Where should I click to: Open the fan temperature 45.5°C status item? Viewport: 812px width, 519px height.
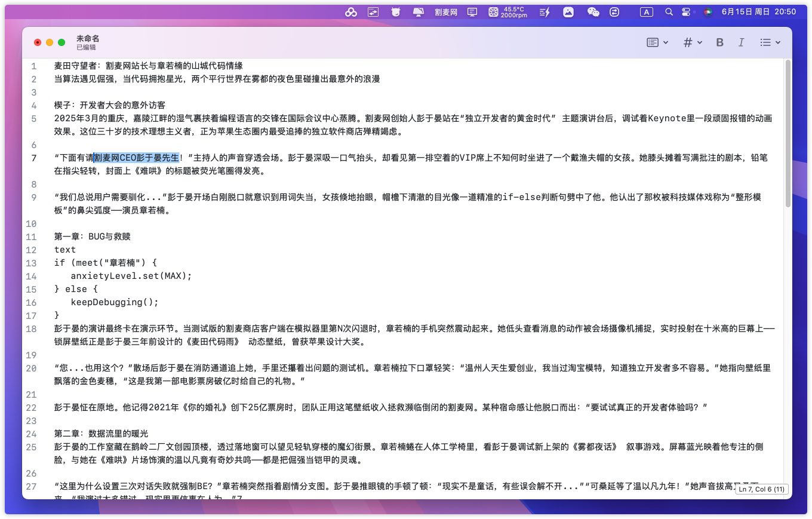click(508, 11)
